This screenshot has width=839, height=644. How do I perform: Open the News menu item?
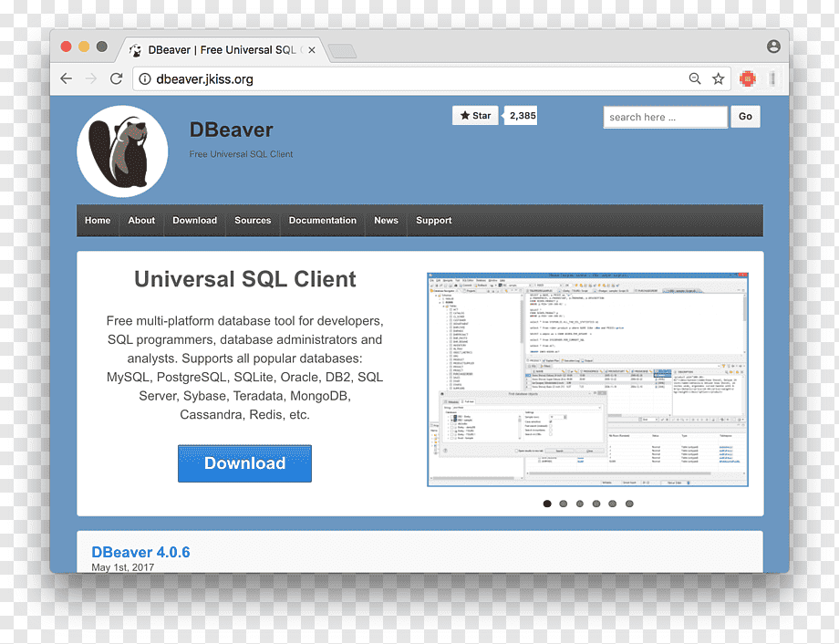[x=387, y=221]
